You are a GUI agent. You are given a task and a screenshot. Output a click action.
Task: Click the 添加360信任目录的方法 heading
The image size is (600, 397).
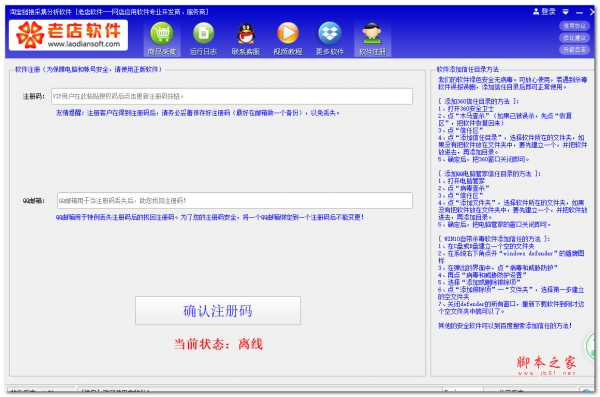[x=478, y=101]
